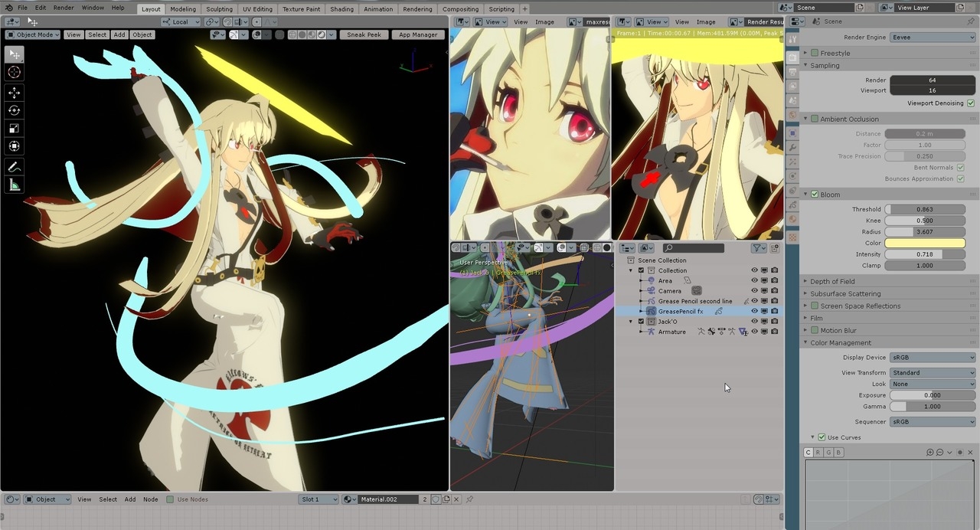
Task: Select the Scale tool in toolbar
Action: (x=14, y=128)
